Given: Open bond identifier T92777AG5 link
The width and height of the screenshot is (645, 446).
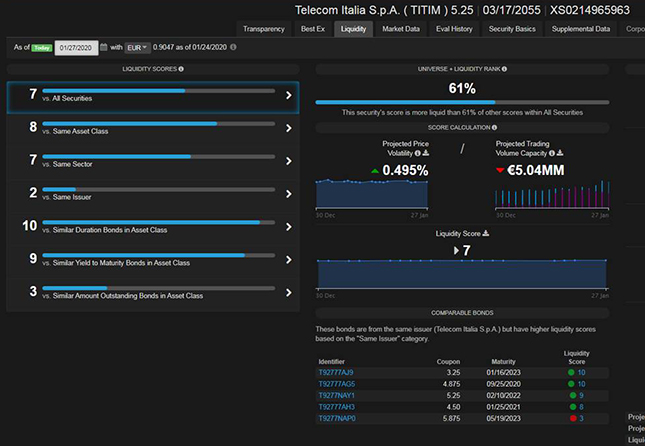Looking at the screenshot, I should pyautogui.click(x=337, y=384).
